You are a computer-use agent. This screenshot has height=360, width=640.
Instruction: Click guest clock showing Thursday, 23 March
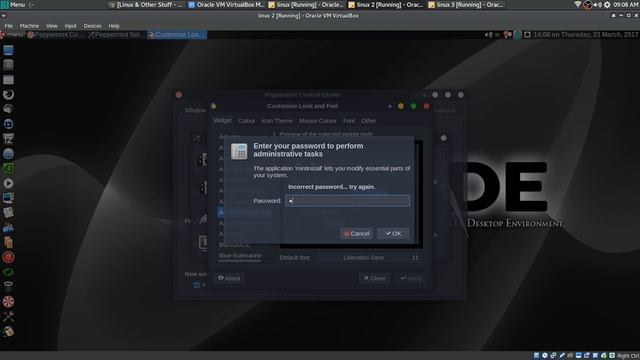coord(585,35)
